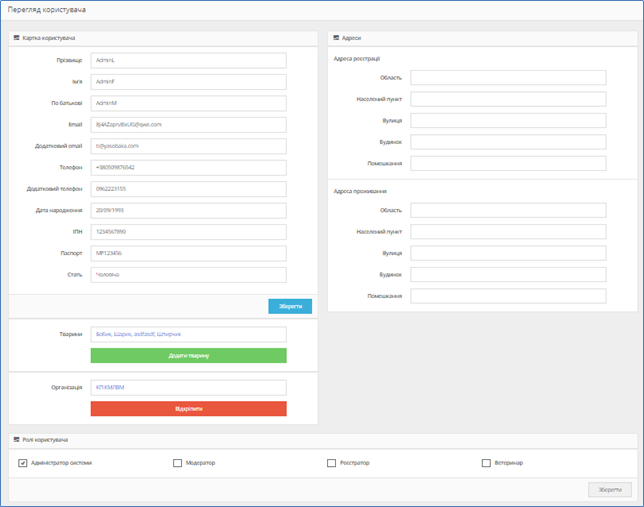Viewport: 644px width, 507px height.
Task: Select the Телефон input field
Action: (188, 168)
